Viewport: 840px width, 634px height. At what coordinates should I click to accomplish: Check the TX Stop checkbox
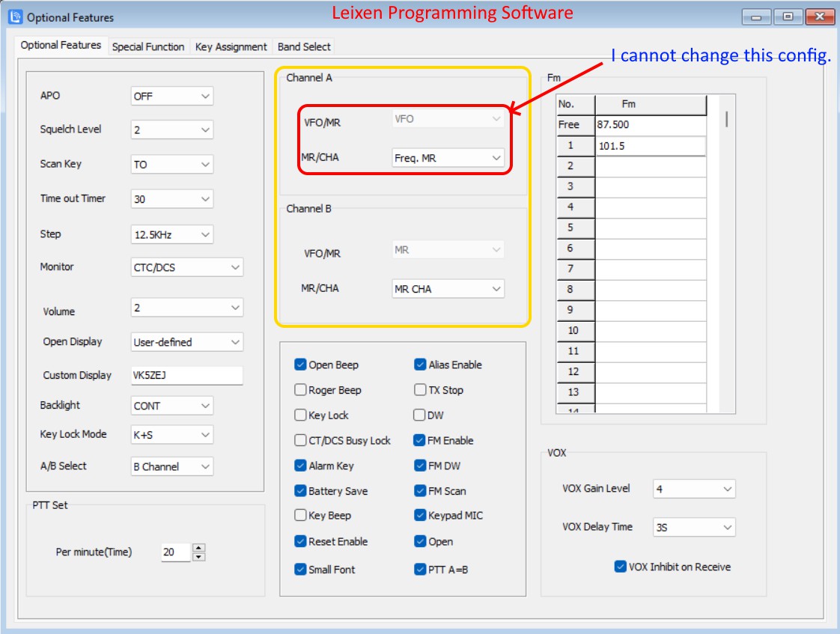pyautogui.click(x=420, y=390)
